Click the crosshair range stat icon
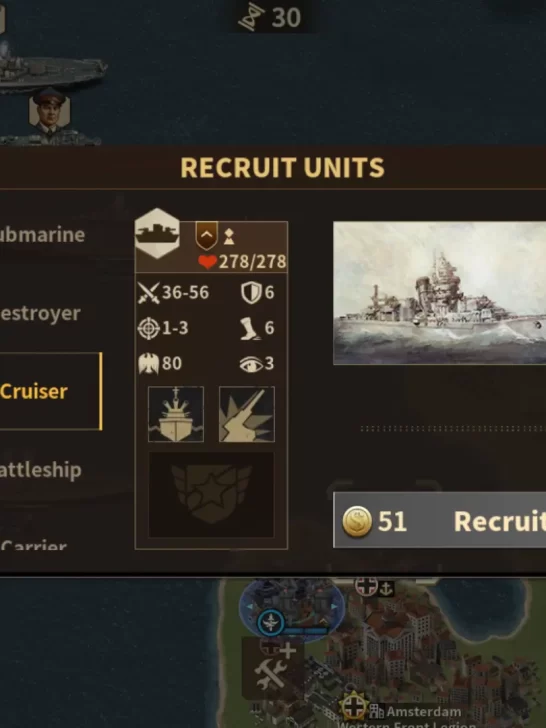 pyautogui.click(x=149, y=328)
